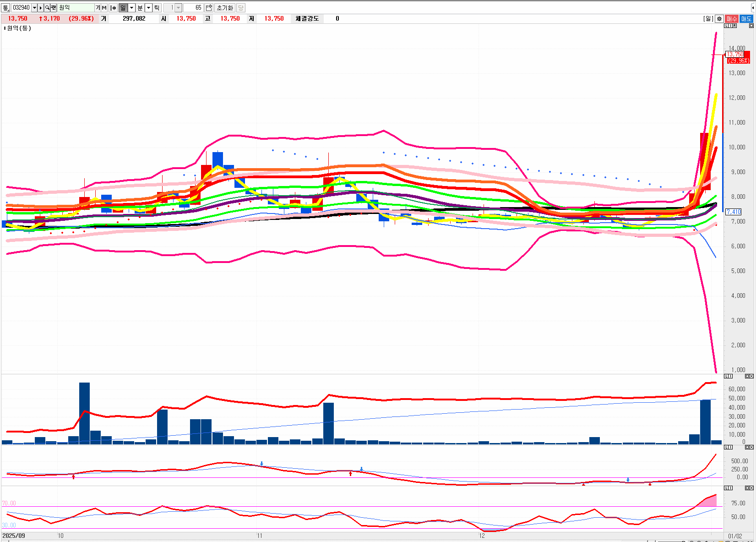Open the 일 daily period dropdown arrow
756x542 pixels.
(x=131, y=8)
